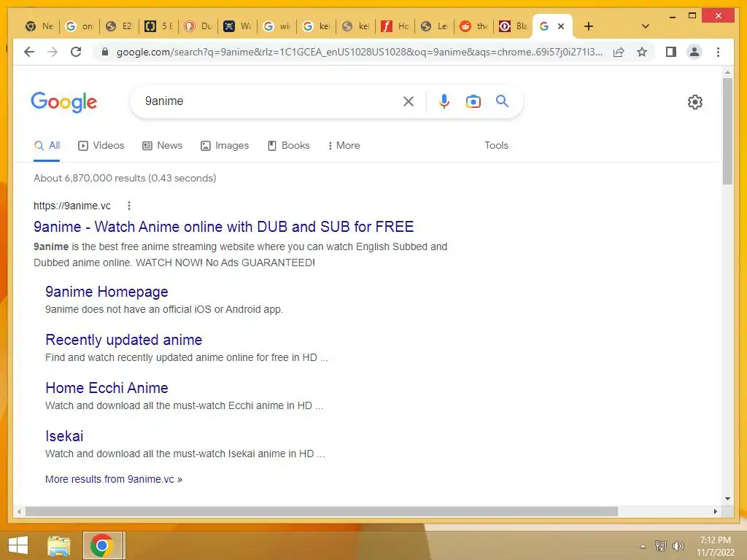The height and width of the screenshot is (560, 747).
Task: Switch to the Reddit browser tab
Action: pyautogui.click(x=473, y=26)
